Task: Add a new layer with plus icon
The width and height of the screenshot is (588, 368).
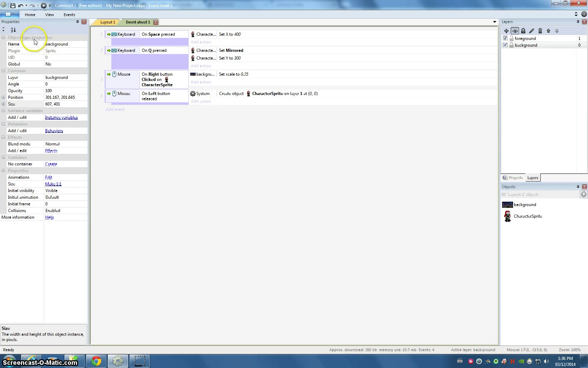Action: click(x=506, y=31)
